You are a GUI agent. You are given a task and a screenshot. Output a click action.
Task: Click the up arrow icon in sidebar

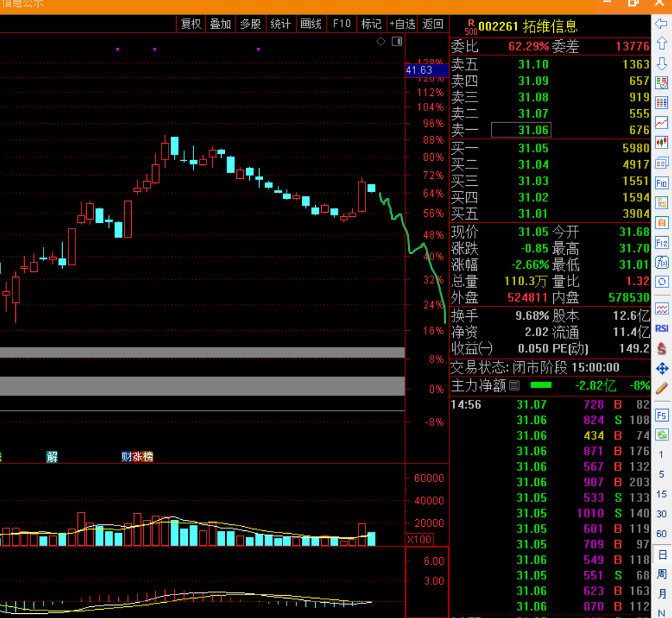[x=661, y=44]
